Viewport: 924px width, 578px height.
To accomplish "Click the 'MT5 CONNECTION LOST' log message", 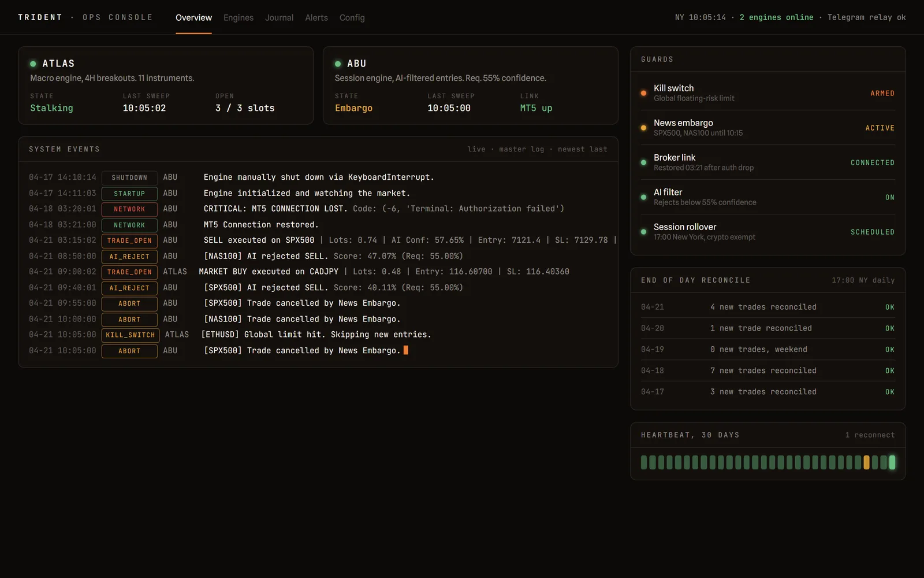I will [x=384, y=209].
